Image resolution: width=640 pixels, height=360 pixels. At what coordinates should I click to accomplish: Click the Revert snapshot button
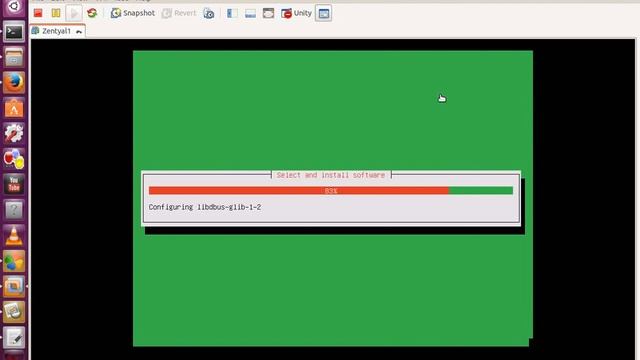[179, 13]
